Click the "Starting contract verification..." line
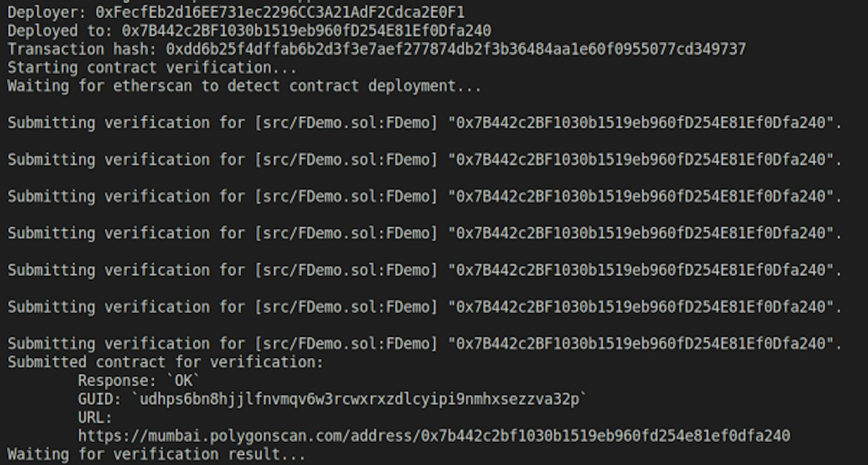 152,67
